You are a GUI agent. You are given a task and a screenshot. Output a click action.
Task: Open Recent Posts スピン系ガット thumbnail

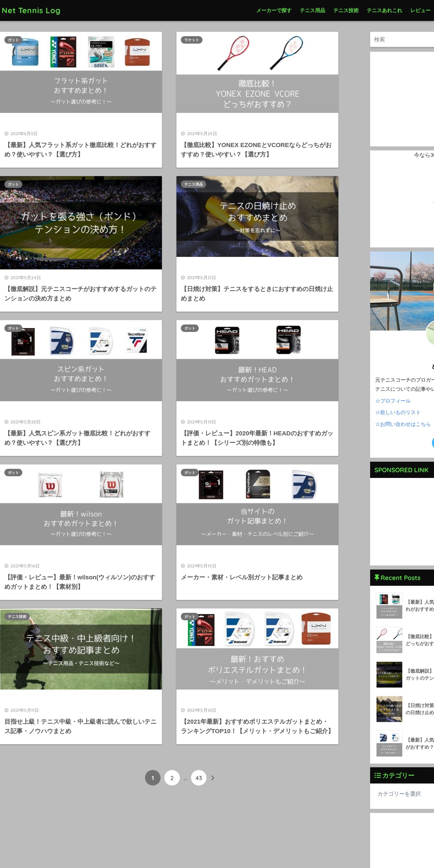[x=389, y=744]
